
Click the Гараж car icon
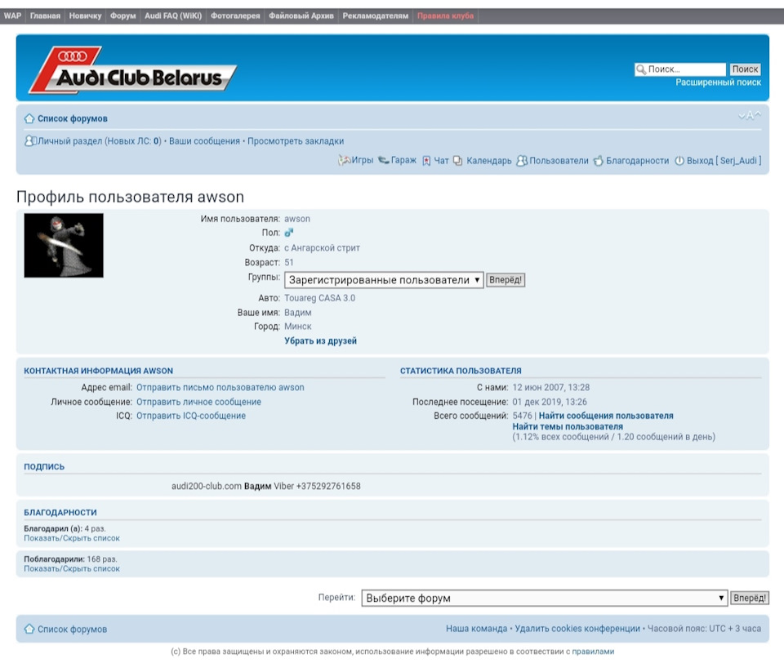pyautogui.click(x=384, y=160)
